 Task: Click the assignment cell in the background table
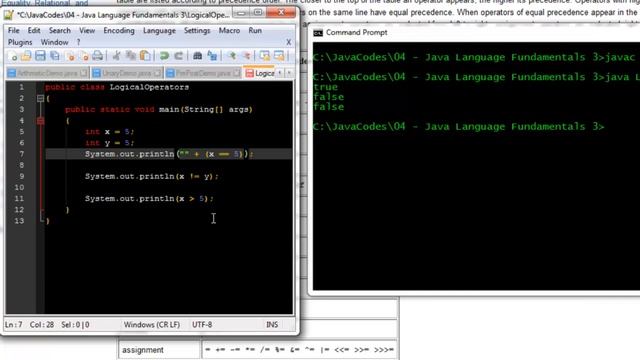click(159, 350)
